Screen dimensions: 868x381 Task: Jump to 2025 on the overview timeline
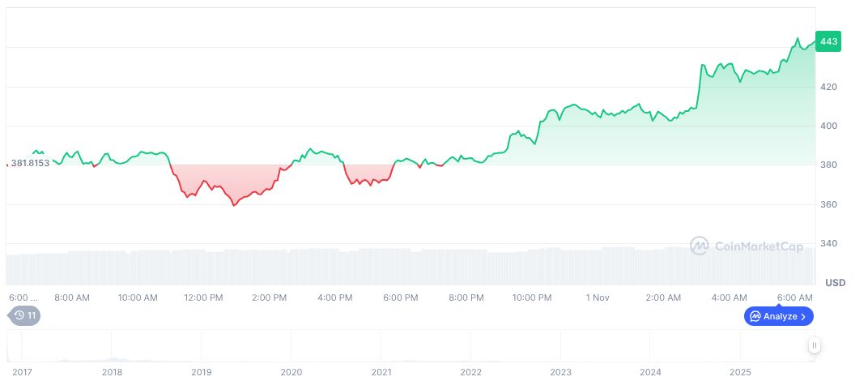point(740,372)
